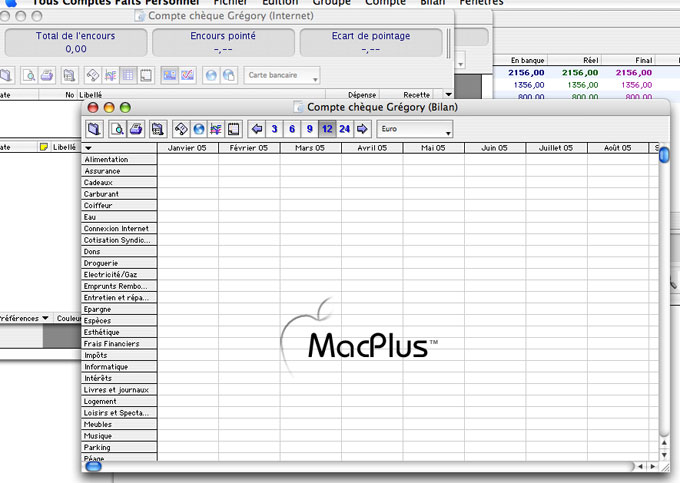Click the Janvier 05 column header
This screenshot has width=680, height=483.
tap(187, 148)
